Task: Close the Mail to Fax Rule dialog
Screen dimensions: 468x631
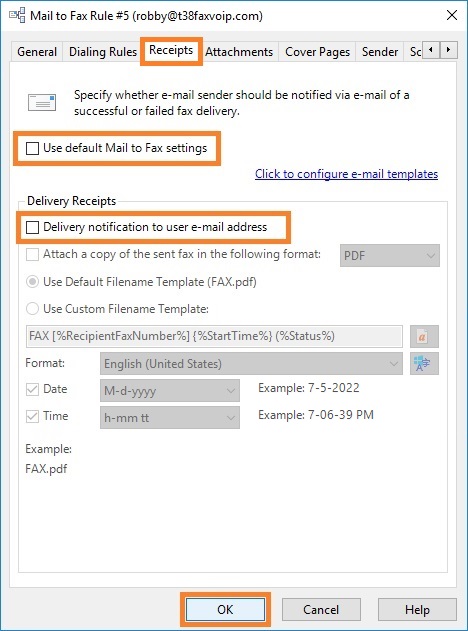Action: 452,16
